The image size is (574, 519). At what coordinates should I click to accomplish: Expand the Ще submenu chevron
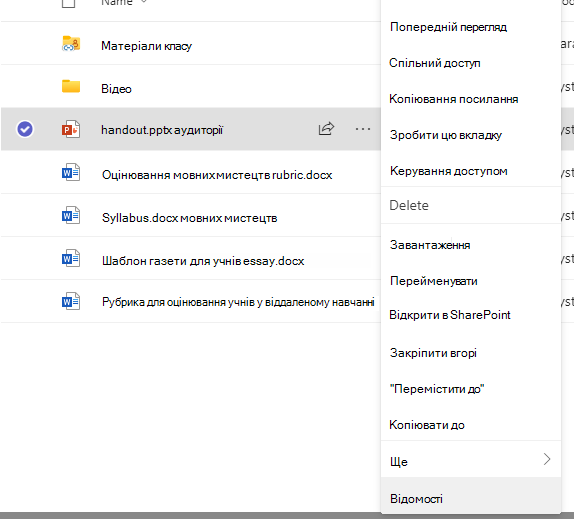tap(547, 459)
